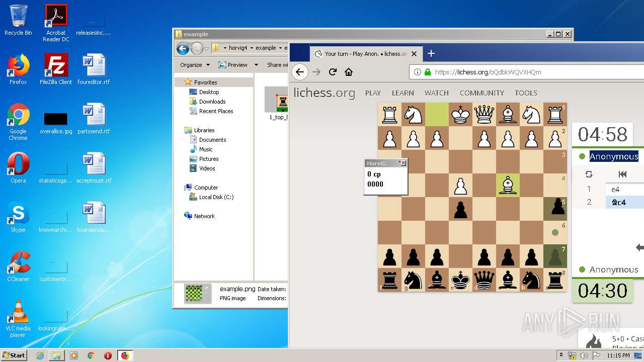Flip the board using the flip icon
Viewport: 644px width, 362px height.
tap(589, 174)
